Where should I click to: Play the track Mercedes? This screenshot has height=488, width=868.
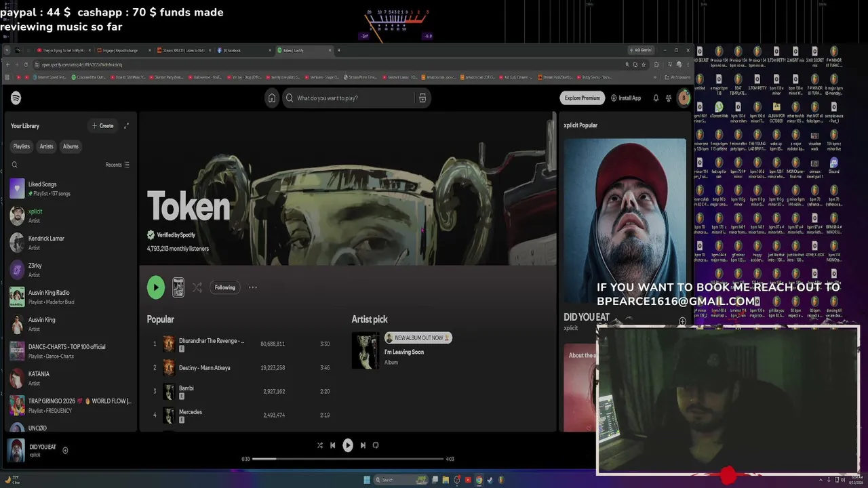239,415
